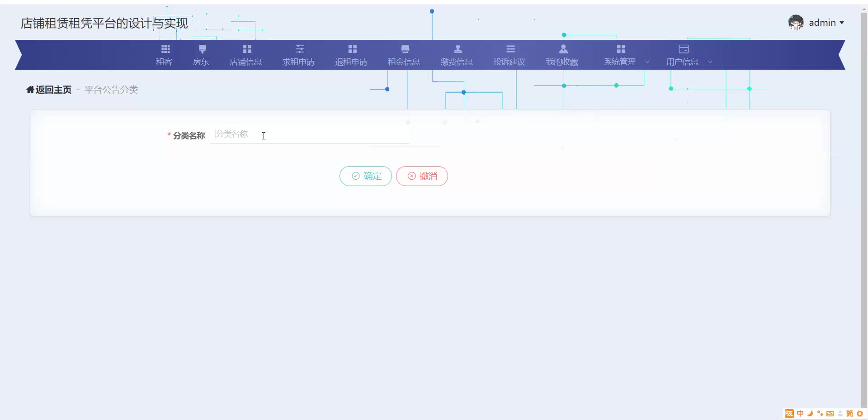This screenshot has height=420, width=868.
Task: Toggle the IME punctuation mode icon
Action: point(820,414)
